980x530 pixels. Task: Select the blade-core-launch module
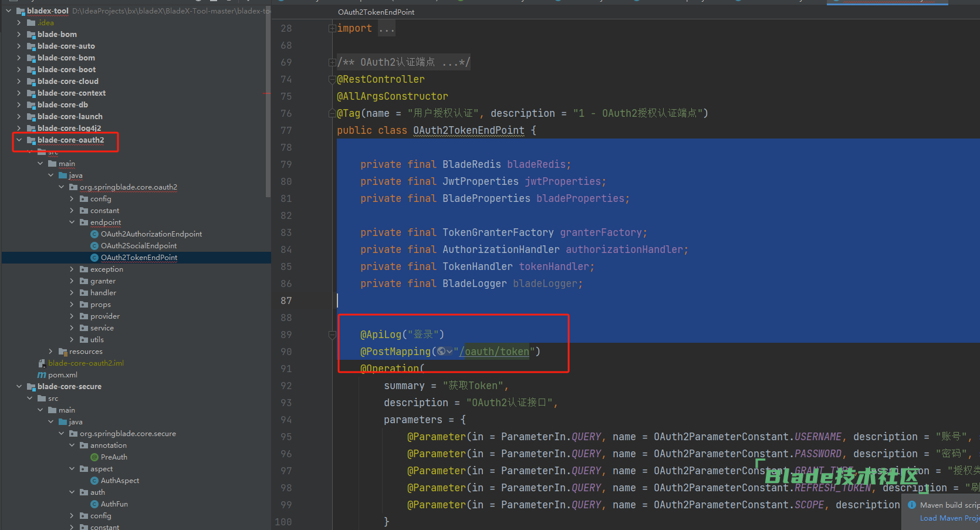point(70,117)
